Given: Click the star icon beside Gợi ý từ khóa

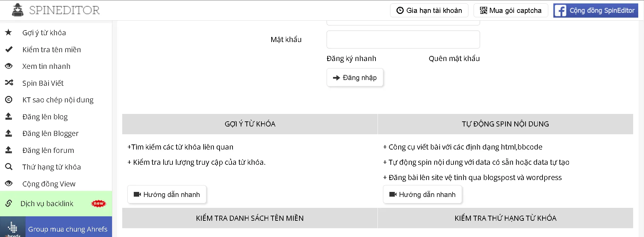Looking at the screenshot, I should (8, 33).
